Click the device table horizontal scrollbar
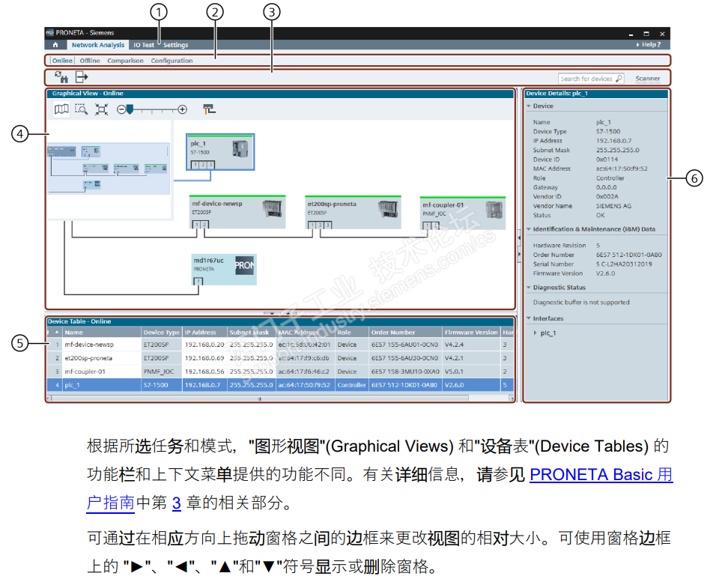Image resolution: width=719 pixels, height=588 pixels. click(260, 398)
